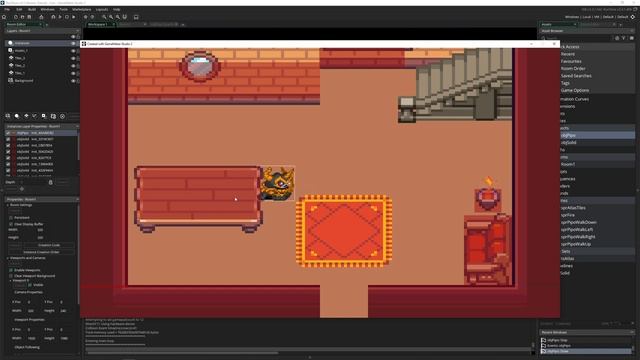Click the Instance Creation Order button

point(41,252)
